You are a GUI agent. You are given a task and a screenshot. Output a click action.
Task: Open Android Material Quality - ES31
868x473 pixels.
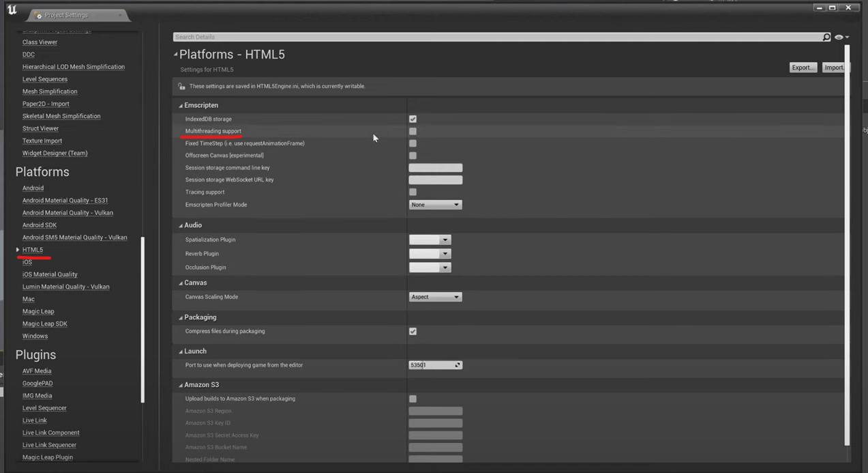65,201
